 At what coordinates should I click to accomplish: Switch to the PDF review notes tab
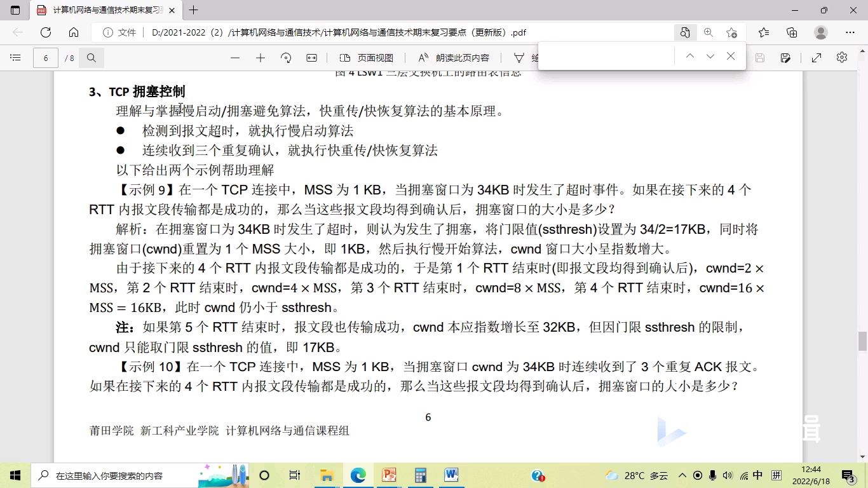105,10
